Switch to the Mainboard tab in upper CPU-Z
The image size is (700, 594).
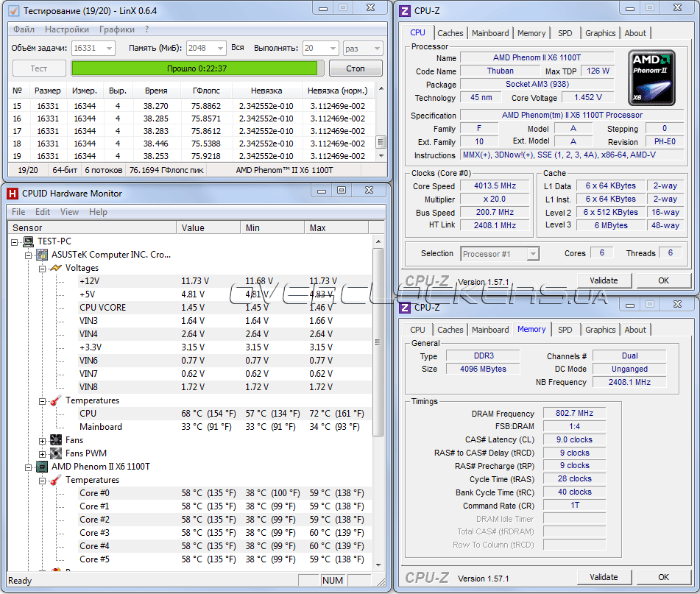pos(490,33)
